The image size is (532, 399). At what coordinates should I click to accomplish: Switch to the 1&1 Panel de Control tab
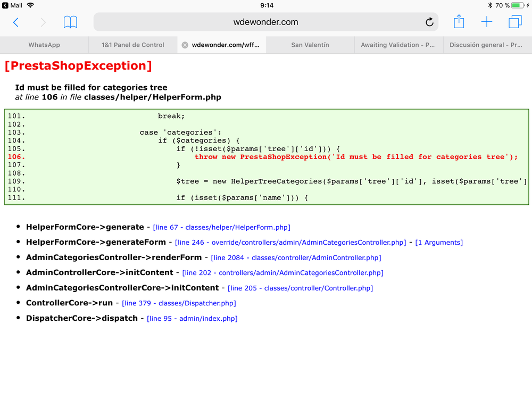[132, 45]
